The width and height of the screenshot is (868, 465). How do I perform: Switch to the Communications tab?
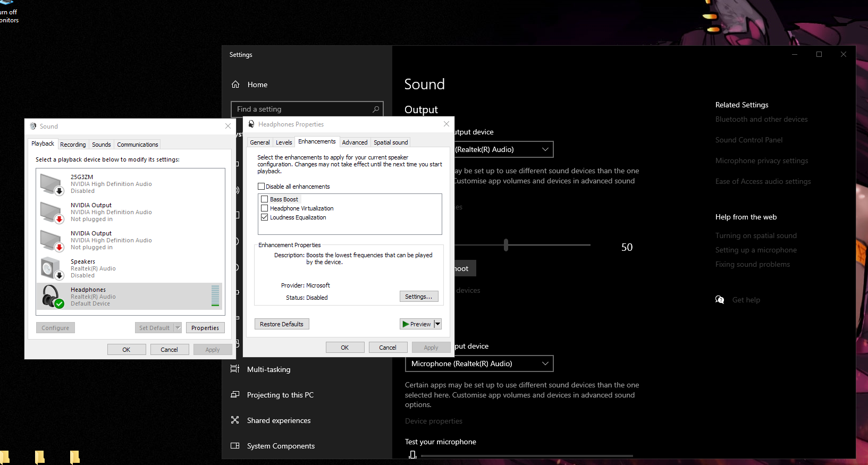[x=137, y=145]
